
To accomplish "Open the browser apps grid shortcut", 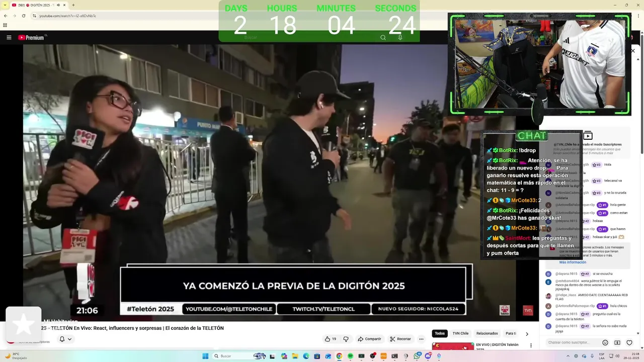I will (x=5, y=25).
